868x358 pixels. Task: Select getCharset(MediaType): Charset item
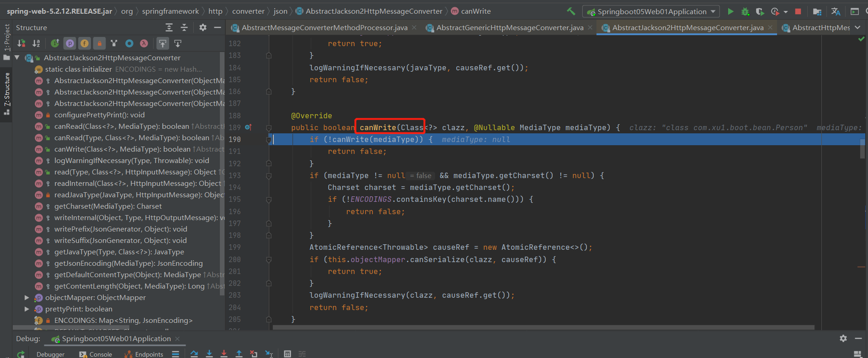[108, 206]
